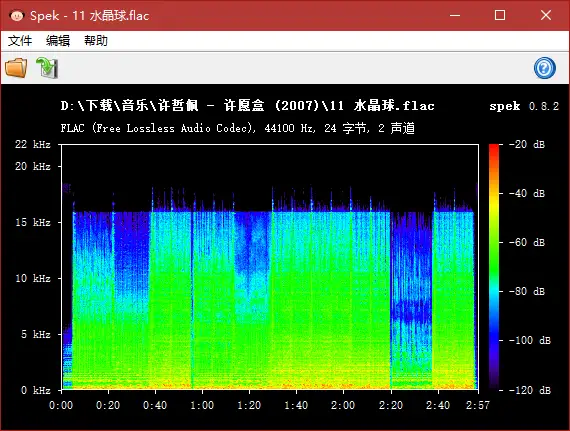This screenshot has width=570, height=431.
Task: Open the 编辑 menu
Action: [58, 41]
